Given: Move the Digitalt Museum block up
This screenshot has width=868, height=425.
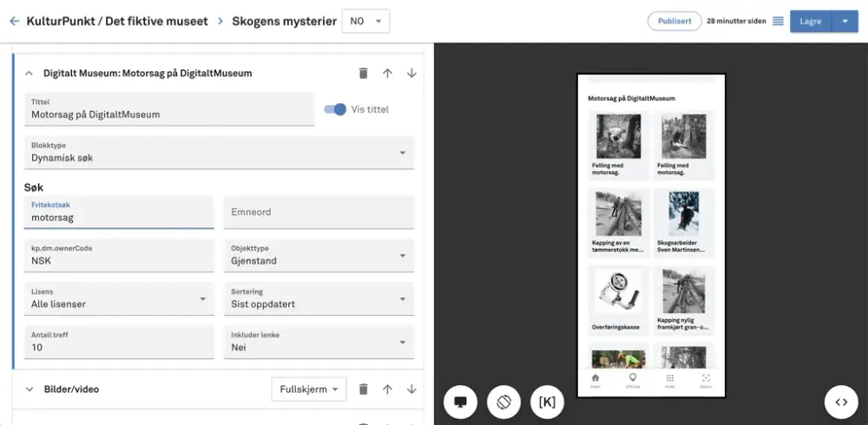Looking at the screenshot, I should tap(387, 74).
